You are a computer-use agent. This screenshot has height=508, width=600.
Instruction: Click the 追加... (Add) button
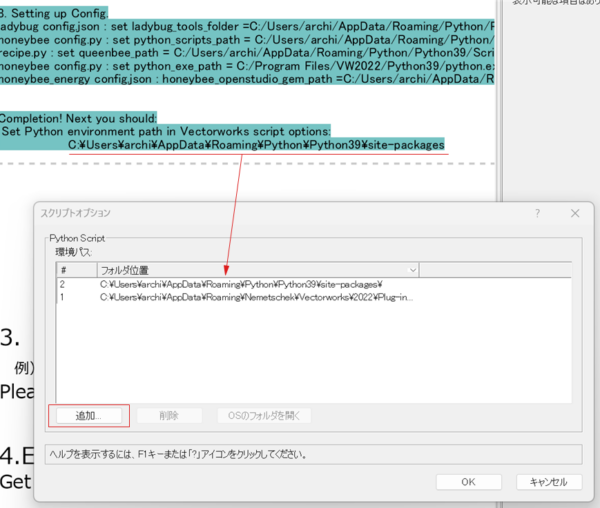point(88,414)
